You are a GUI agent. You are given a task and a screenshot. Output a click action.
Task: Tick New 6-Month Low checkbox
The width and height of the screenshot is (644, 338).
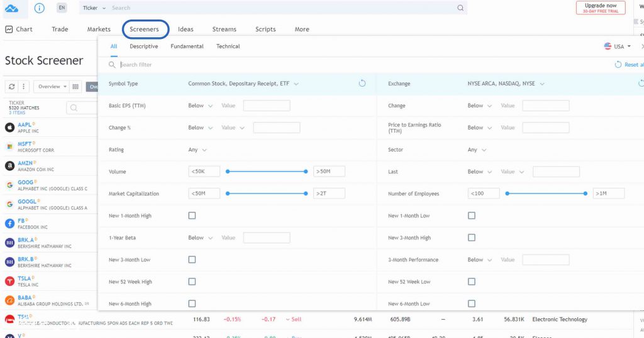pos(472,303)
